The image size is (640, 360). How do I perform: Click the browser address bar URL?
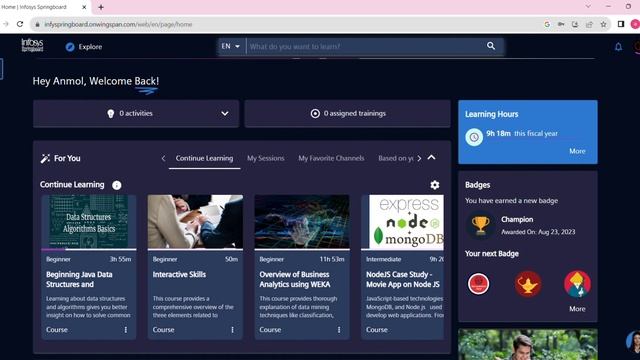pyautogui.click(x=118, y=24)
